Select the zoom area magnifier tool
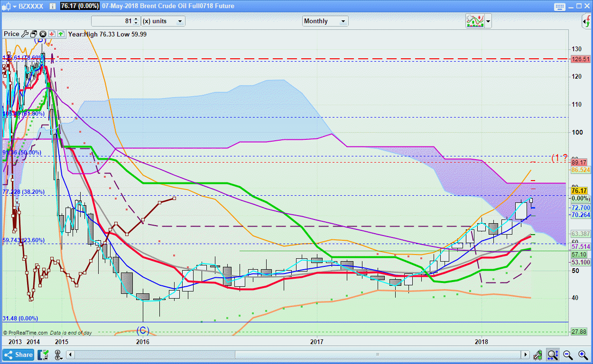 click(x=552, y=355)
